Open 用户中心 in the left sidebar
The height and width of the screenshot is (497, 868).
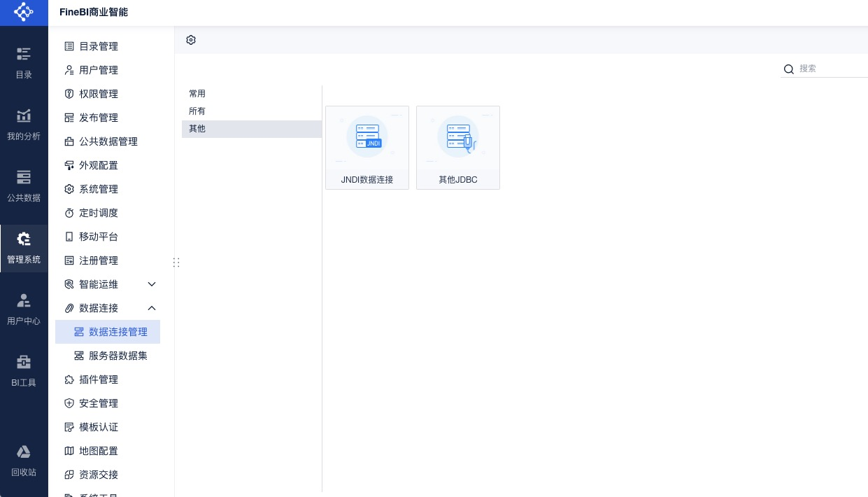pos(24,309)
